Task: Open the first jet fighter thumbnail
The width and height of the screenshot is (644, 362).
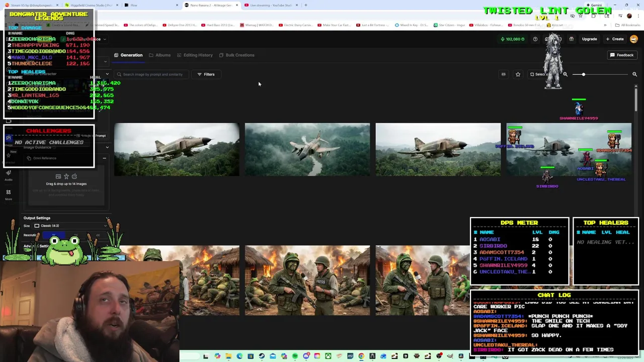Action: click(177, 149)
